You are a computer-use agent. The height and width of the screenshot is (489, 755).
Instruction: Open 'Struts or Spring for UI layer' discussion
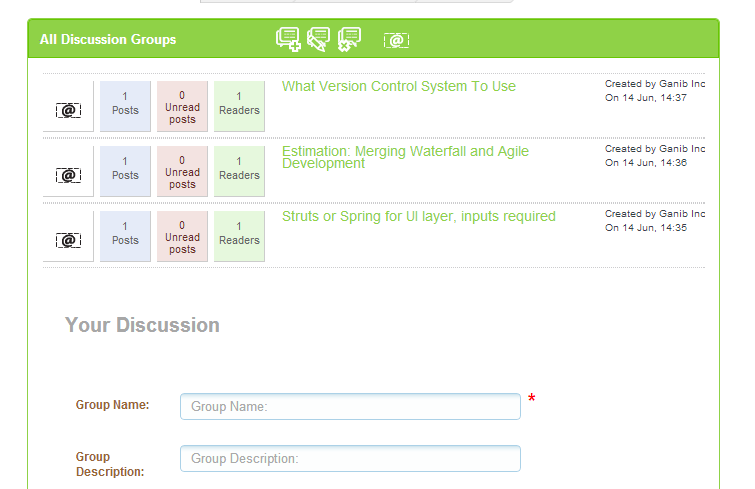point(418,216)
